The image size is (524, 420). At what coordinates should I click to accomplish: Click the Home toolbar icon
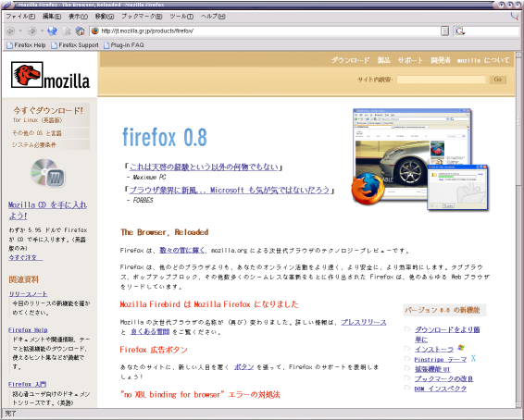[x=81, y=31]
